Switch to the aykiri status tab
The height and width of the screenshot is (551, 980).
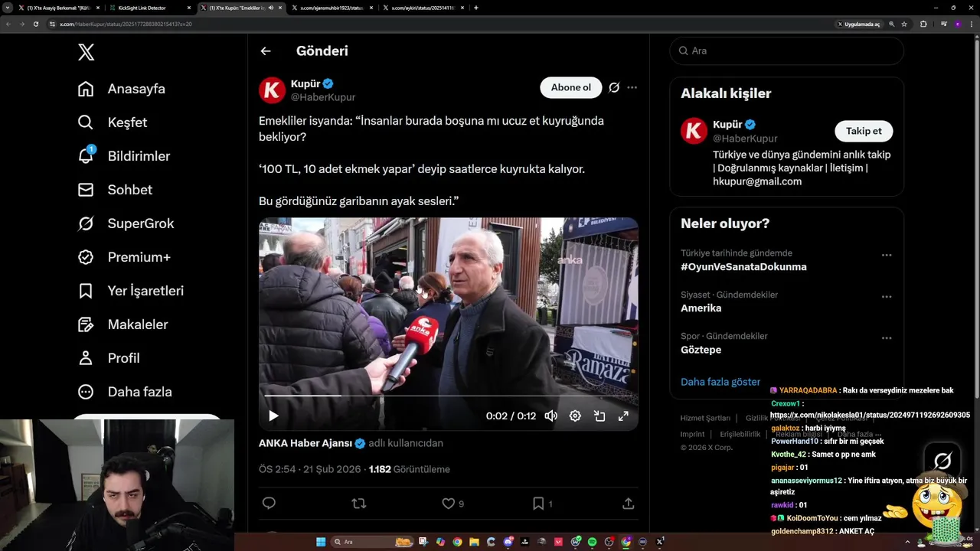pyautogui.click(x=423, y=8)
